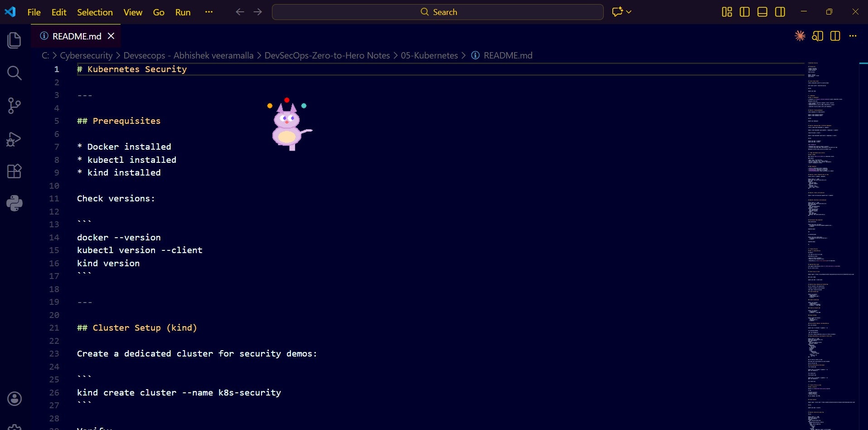Open DevSecOps-Zero-to-Hero Notes breadcrumb

327,55
